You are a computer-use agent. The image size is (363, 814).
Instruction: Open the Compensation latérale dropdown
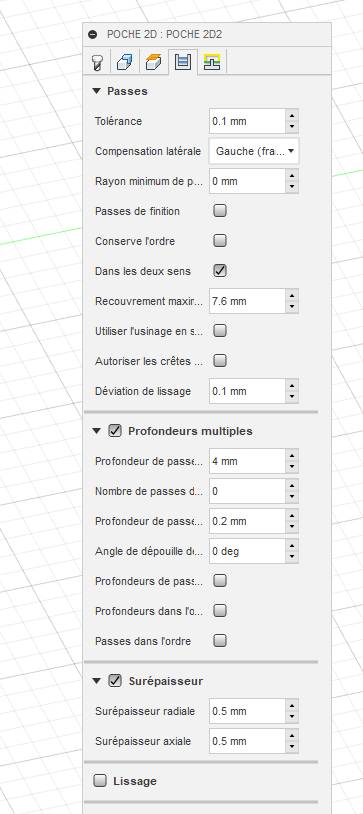coord(254,152)
